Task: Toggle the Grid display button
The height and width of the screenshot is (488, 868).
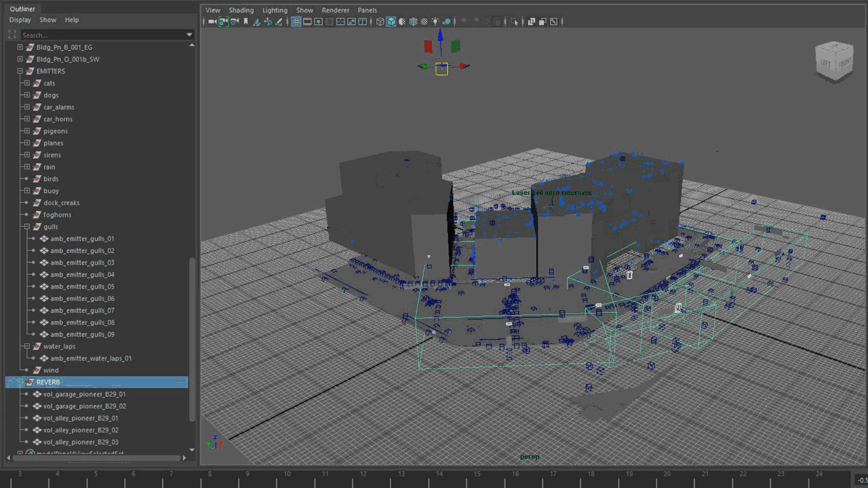Action: tap(296, 22)
